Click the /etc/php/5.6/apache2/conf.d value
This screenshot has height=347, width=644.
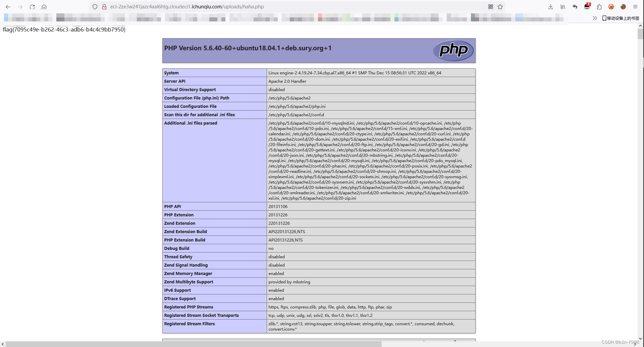(x=296, y=115)
